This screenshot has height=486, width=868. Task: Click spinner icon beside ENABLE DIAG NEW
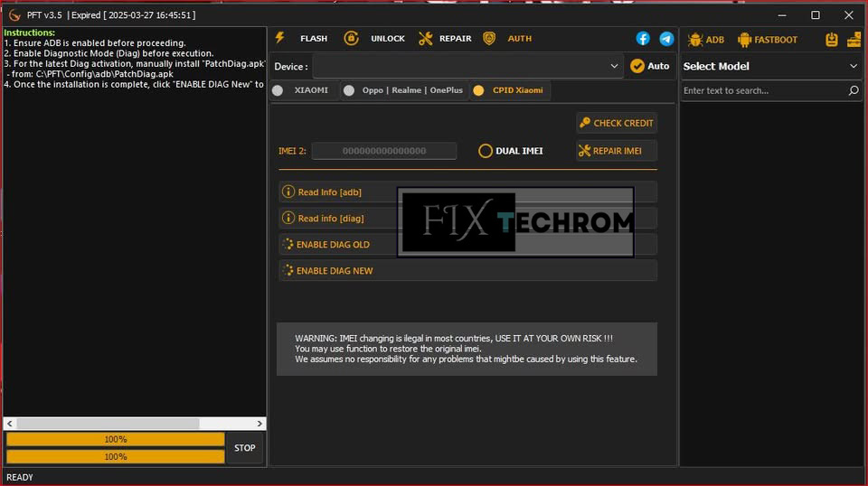288,270
